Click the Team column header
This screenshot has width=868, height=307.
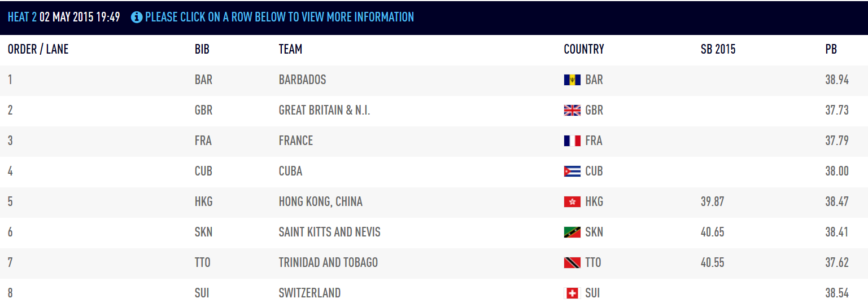[x=290, y=49]
